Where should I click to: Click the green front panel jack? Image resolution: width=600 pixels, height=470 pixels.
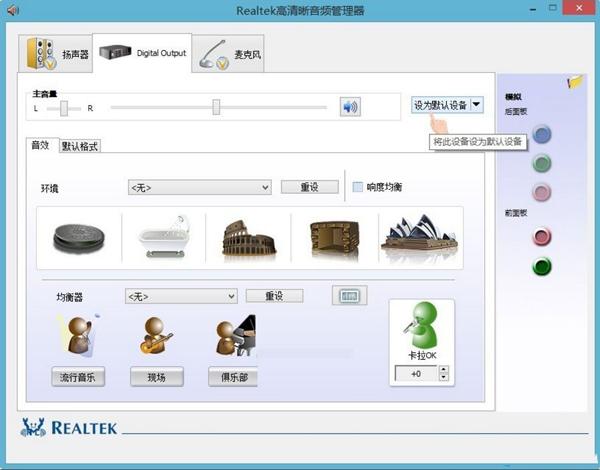(x=542, y=267)
